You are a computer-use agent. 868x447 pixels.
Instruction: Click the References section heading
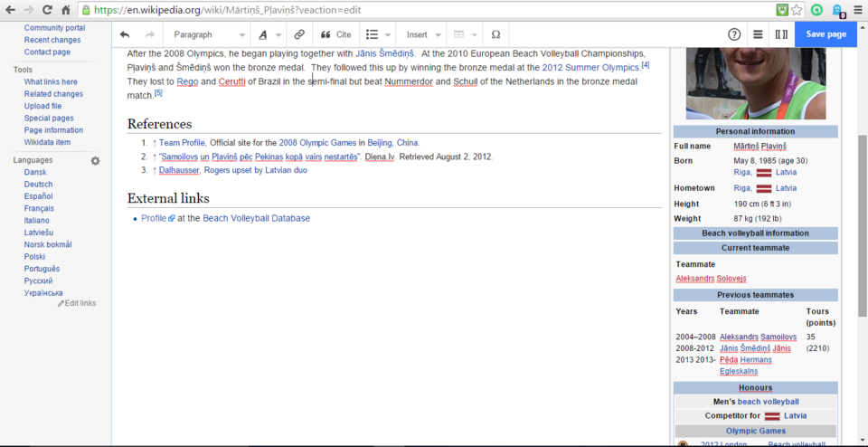pos(159,124)
